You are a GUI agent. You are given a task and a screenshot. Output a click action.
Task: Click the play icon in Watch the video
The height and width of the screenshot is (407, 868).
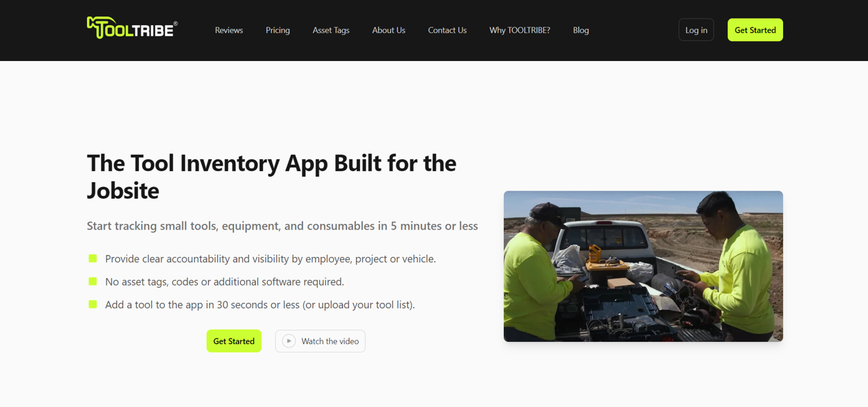[289, 341]
